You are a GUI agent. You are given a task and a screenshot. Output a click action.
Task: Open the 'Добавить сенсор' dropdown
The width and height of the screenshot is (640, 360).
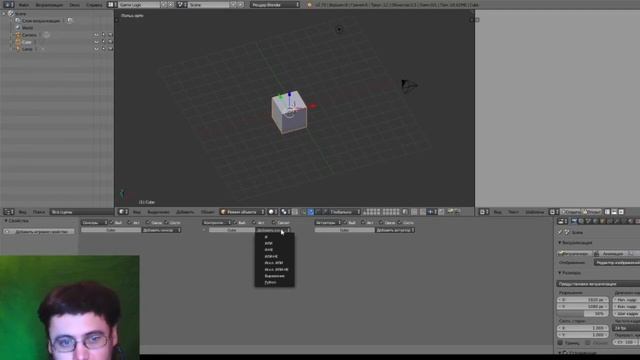[x=161, y=230]
